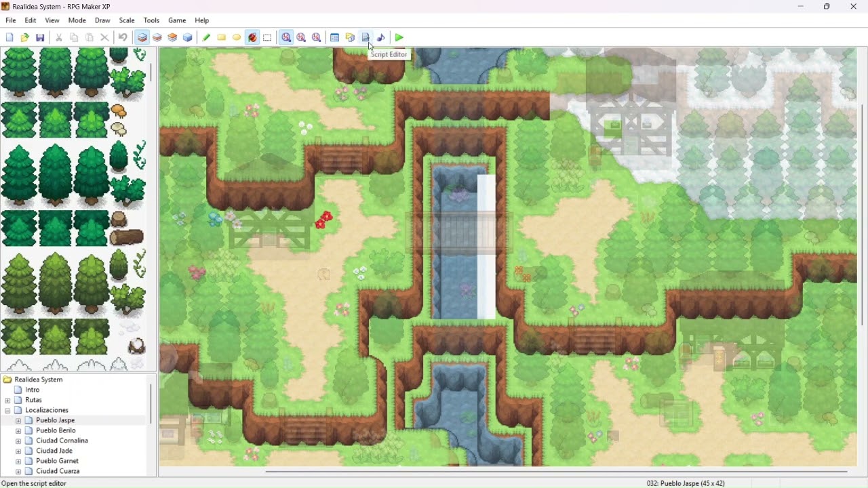Screen dimensions: 868x488
Task: Select the Pueblo Jaspe map
Action: (x=55, y=420)
